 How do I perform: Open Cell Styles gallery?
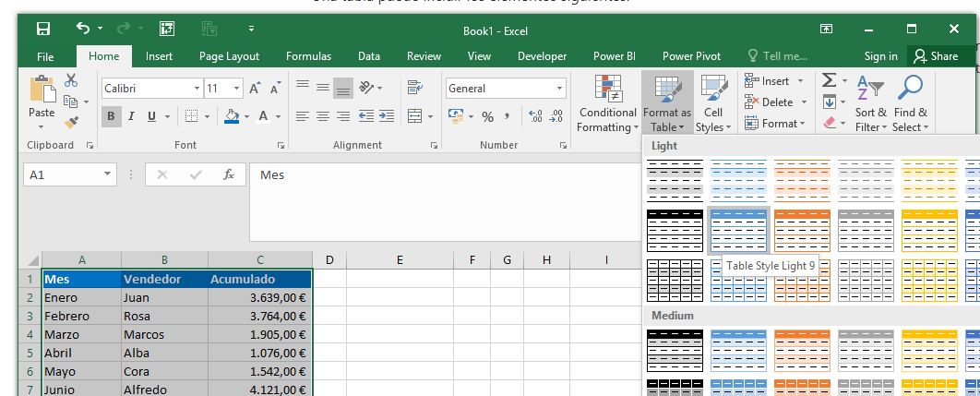coord(713,103)
